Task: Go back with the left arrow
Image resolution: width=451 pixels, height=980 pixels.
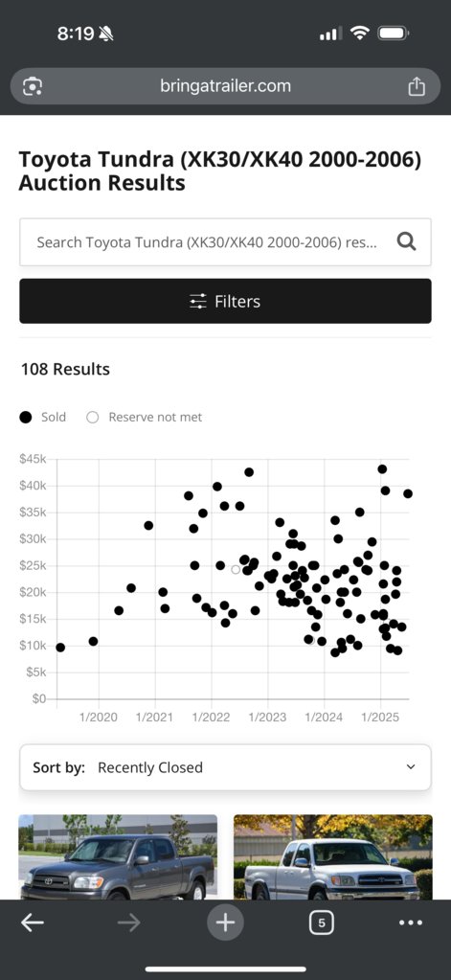Action: [33, 923]
